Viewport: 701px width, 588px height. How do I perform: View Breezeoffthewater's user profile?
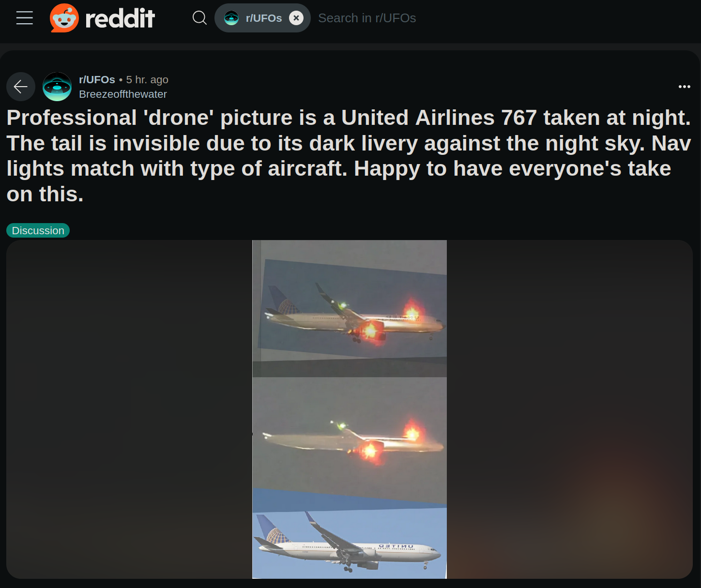coord(123,94)
